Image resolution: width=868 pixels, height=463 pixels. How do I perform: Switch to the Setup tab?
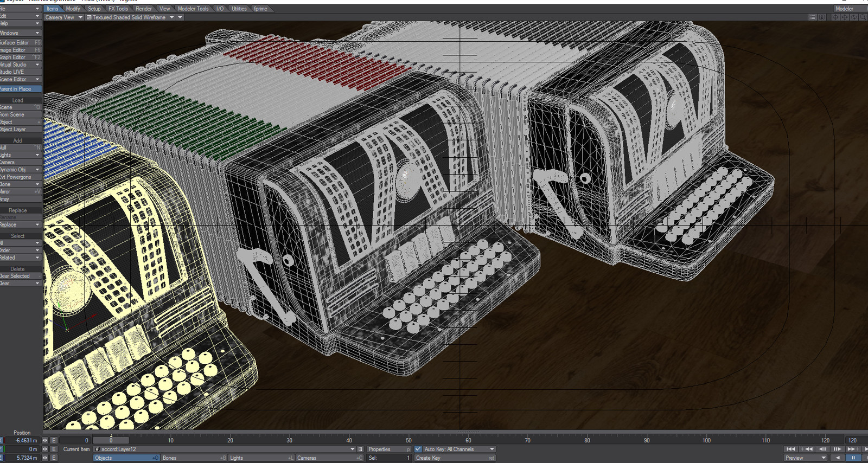94,9
